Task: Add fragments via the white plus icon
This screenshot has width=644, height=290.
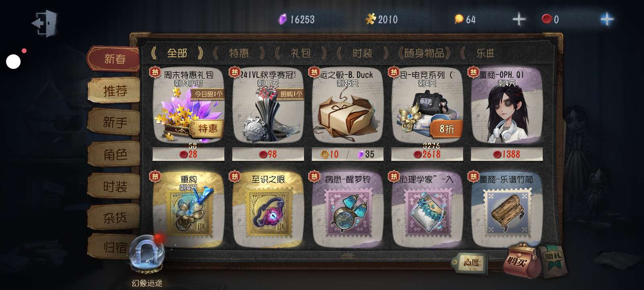Action: point(518,19)
